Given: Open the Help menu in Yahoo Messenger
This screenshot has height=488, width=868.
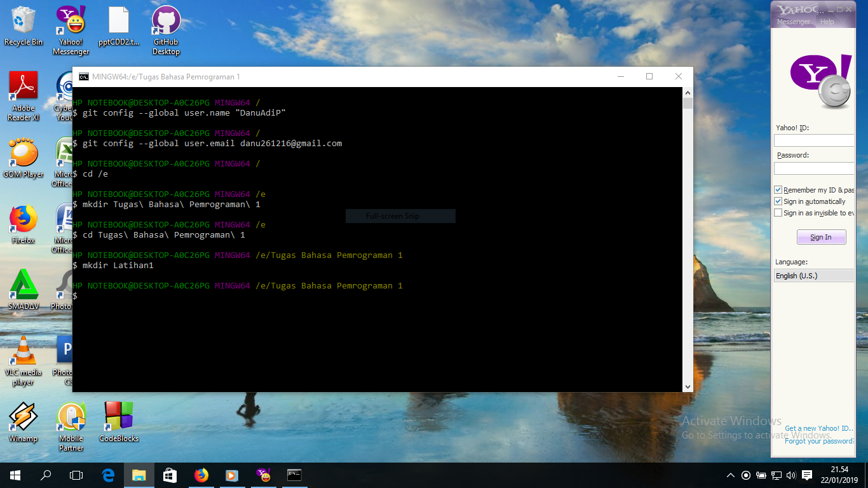Looking at the screenshot, I should (827, 21).
